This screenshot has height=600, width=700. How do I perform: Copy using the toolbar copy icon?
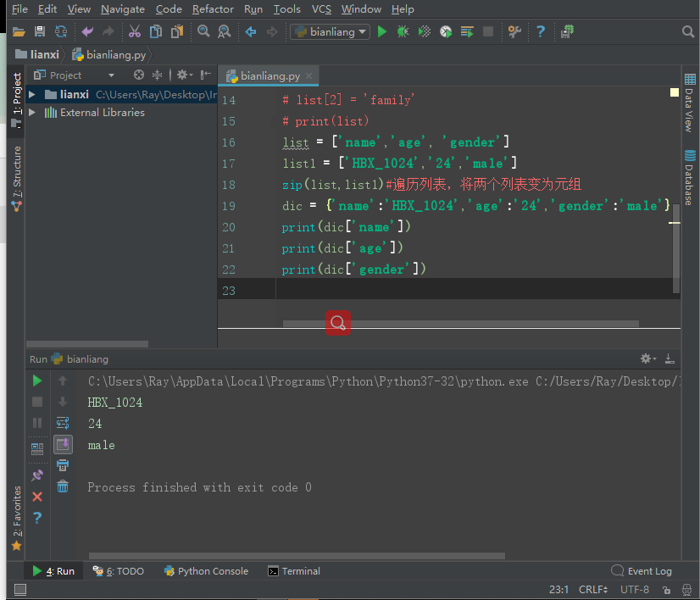tap(156, 31)
